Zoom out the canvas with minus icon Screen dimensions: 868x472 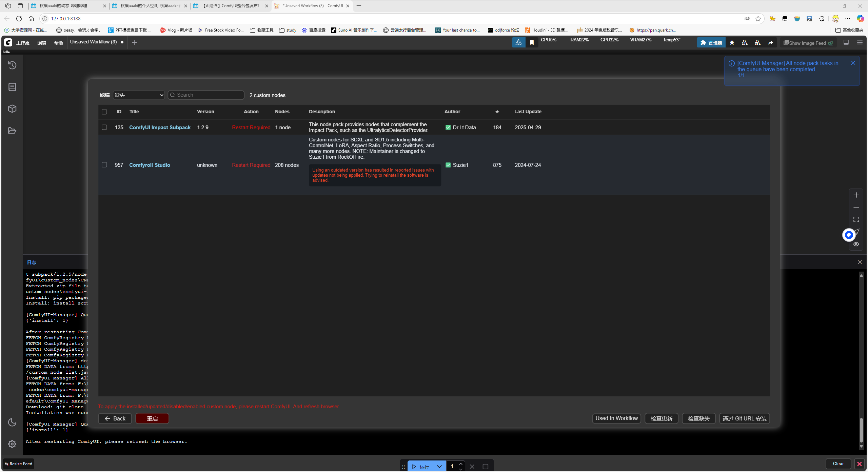[856, 207]
